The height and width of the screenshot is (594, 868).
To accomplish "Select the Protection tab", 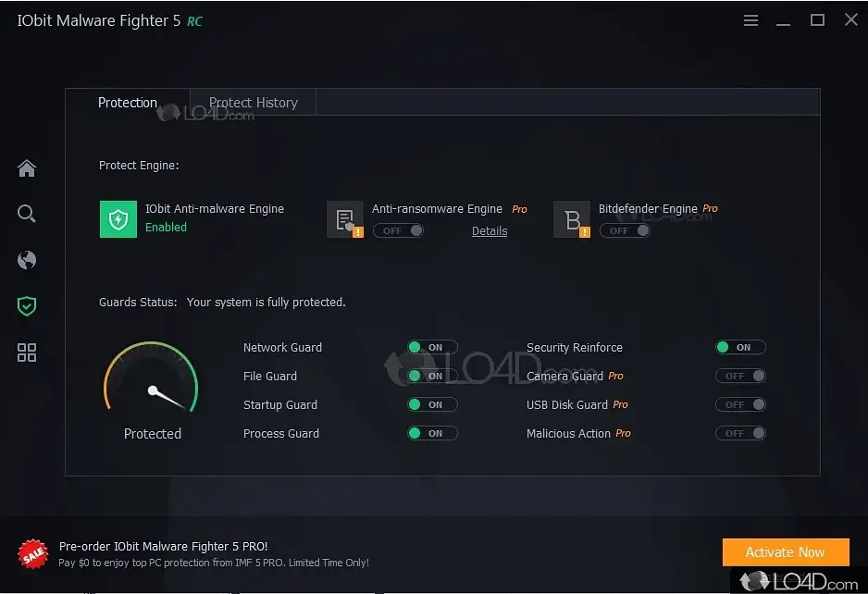I will (x=128, y=103).
